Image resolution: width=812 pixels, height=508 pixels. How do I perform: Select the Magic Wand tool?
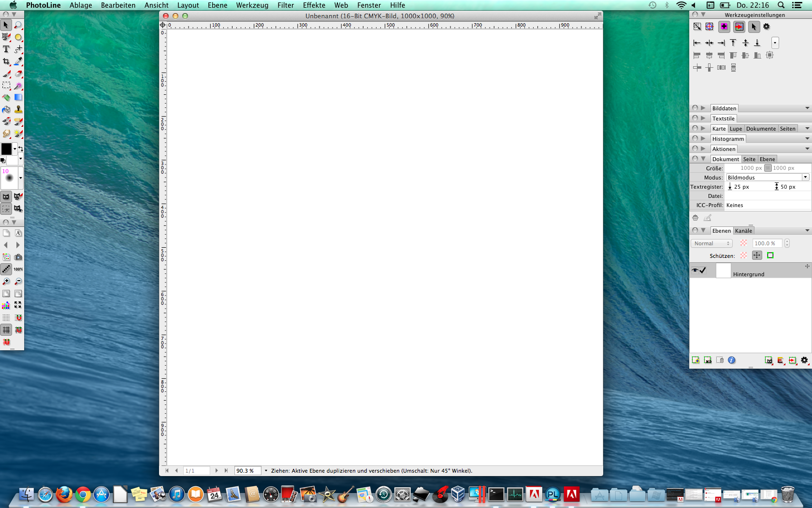pos(18,86)
